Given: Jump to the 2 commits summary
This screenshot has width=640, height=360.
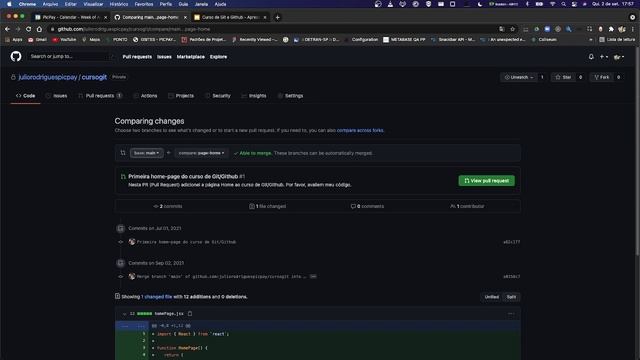Looking at the screenshot, I should [x=168, y=206].
